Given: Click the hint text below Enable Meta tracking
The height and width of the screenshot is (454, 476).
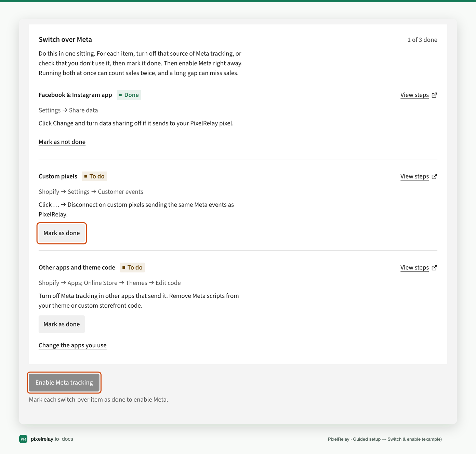Looking at the screenshot, I should click(x=98, y=400).
